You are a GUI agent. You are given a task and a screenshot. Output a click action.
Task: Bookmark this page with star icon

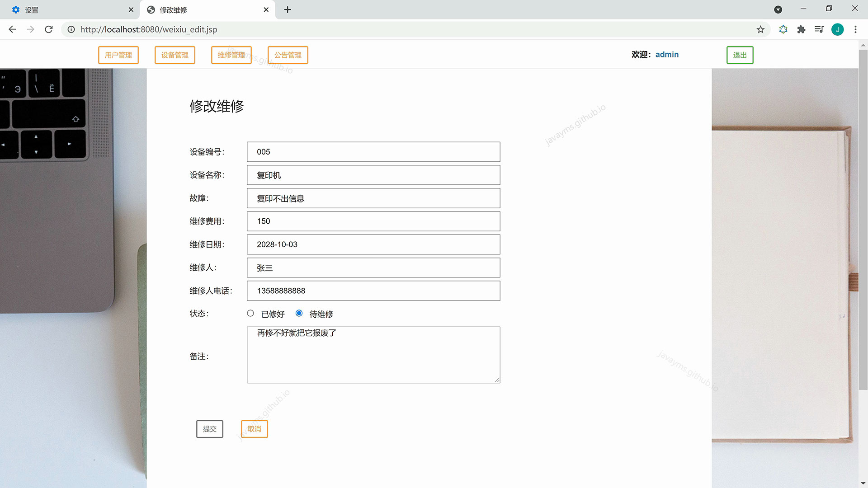click(x=760, y=29)
